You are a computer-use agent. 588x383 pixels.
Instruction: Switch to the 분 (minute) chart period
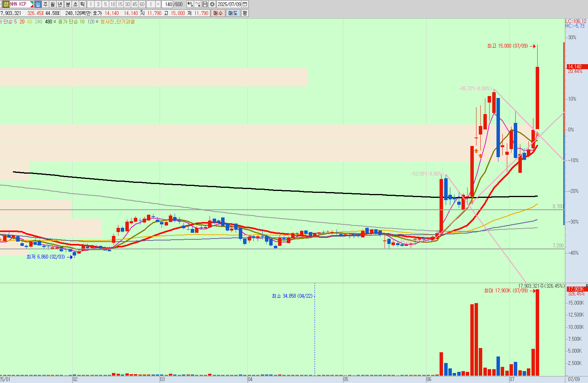click(68, 4)
